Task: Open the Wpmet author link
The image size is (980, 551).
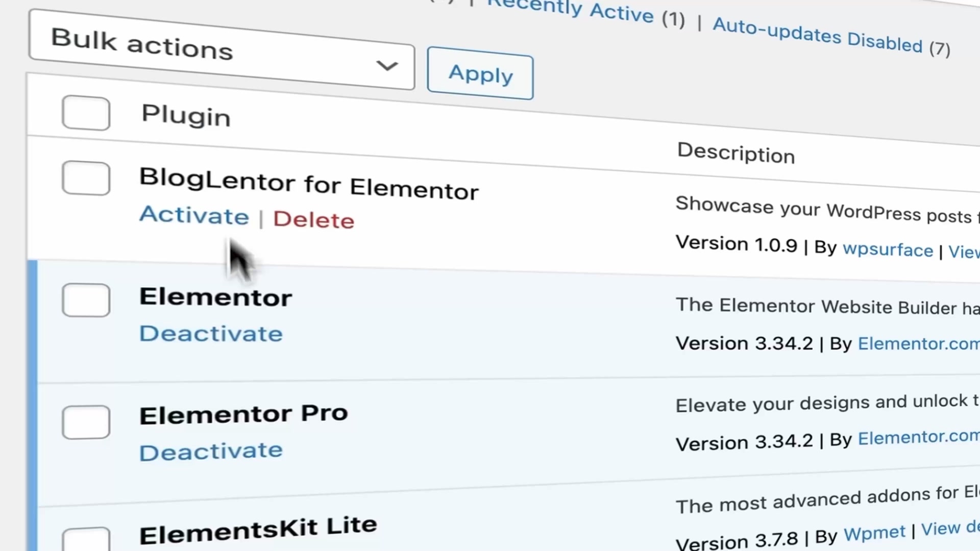Action: [x=874, y=533]
